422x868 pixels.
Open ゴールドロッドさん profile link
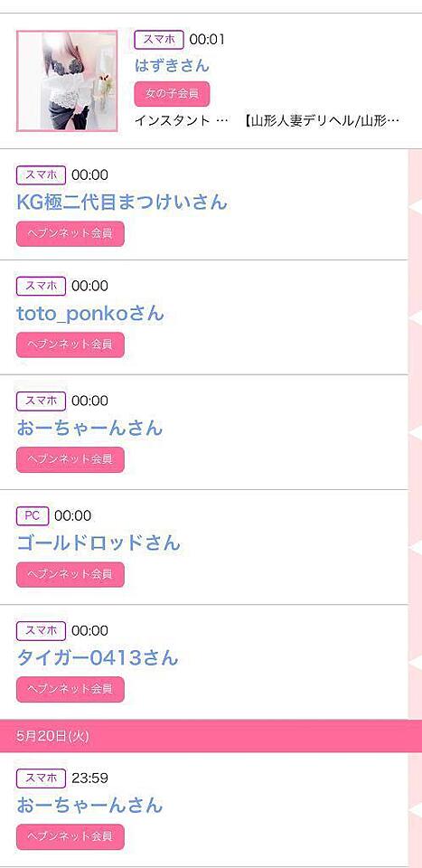click(x=98, y=542)
